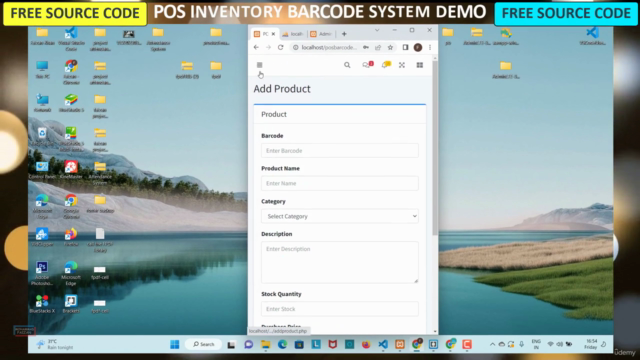Open Firefox from the taskbar

[x=366, y=344]
